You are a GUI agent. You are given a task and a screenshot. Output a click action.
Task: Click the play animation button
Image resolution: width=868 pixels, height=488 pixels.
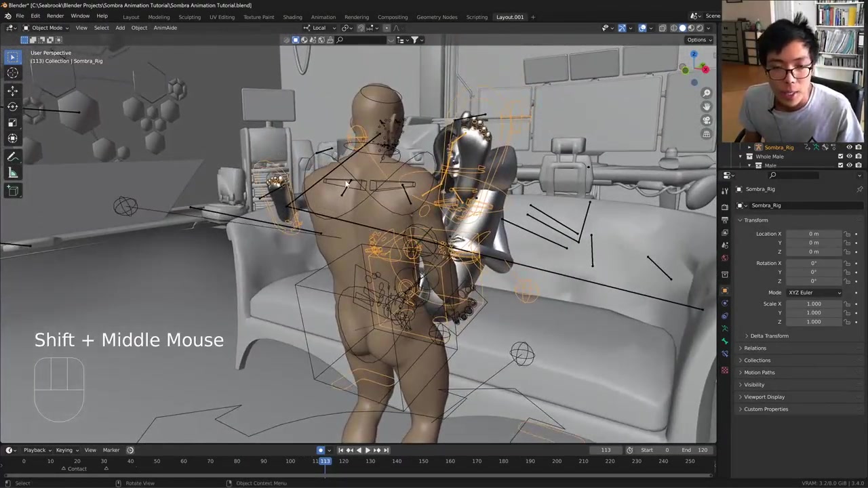pyautogui.click(x=368, y=450)
